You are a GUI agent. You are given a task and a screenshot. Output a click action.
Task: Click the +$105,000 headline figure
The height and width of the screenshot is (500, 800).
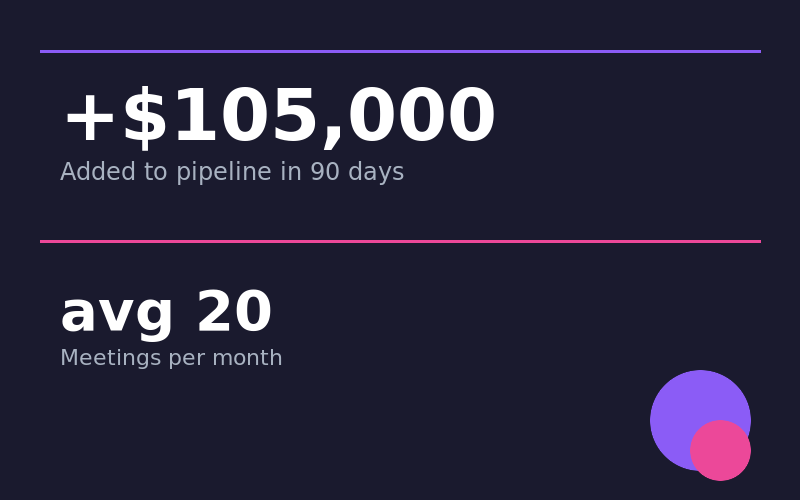tap(278, 119)
